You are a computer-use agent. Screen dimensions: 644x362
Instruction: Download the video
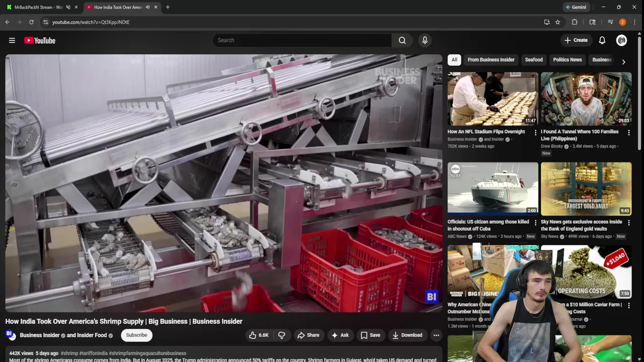(407, 335)
